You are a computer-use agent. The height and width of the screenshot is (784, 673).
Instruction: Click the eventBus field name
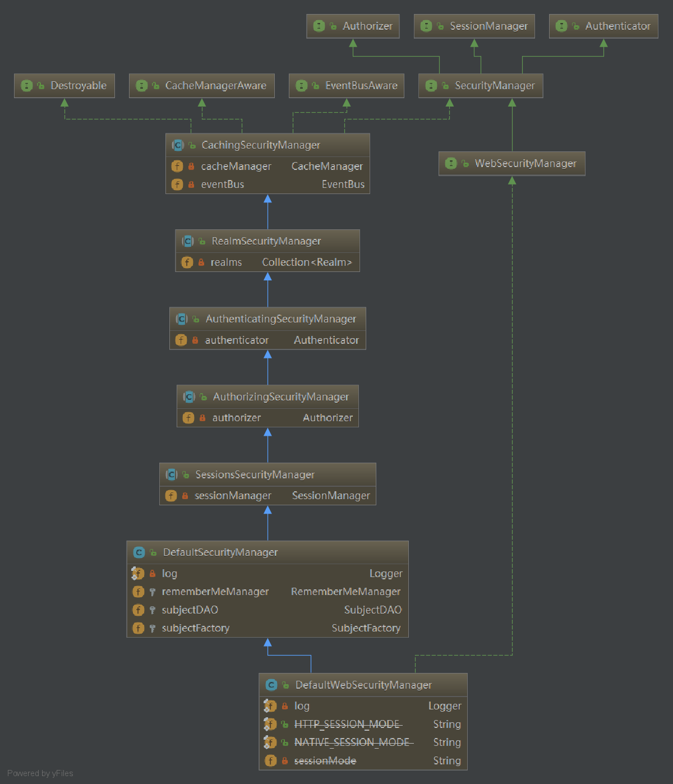point(223,185)
